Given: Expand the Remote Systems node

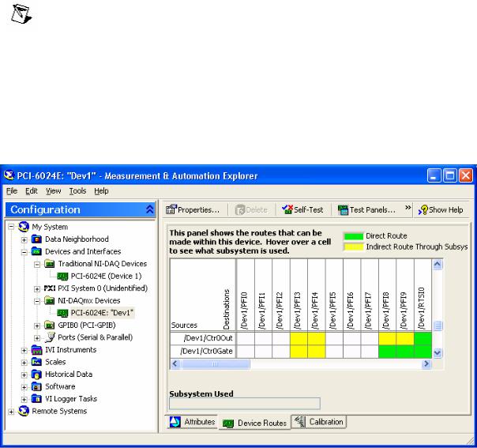Looking at the screenshot, I should pos(11,412).
